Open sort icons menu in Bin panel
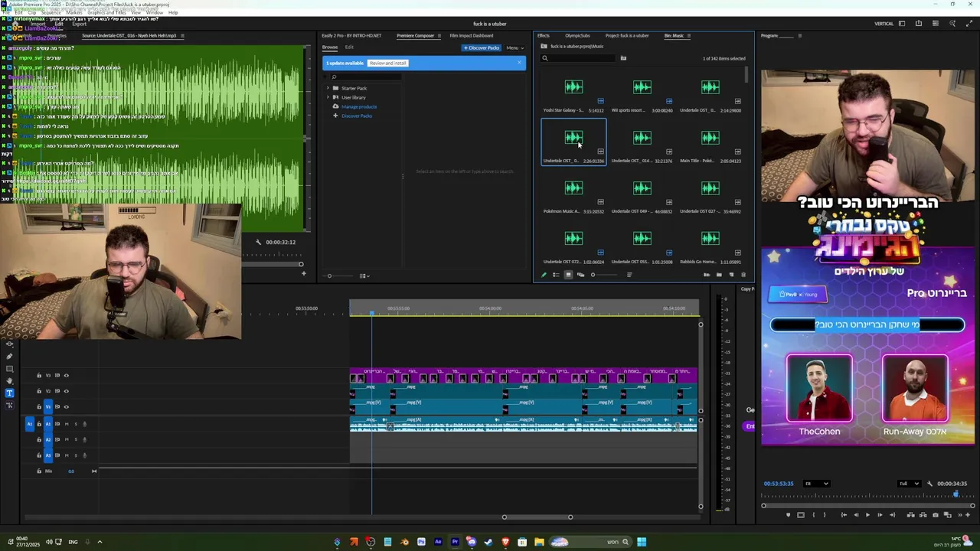Image resolution: width=980 pixels, height=551 pixels. [629, 275]
